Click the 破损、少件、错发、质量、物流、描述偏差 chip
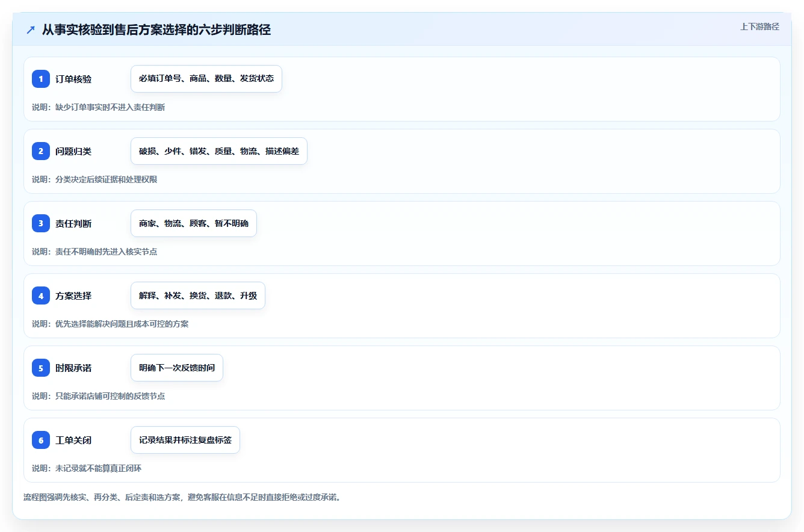The image size is (804, 532). coord(219,151)
